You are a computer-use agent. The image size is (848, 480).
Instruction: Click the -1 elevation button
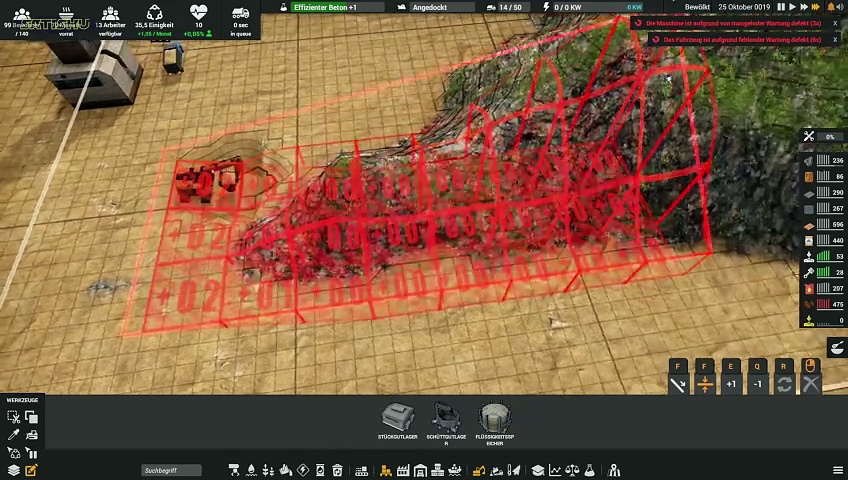click(757, 384)
